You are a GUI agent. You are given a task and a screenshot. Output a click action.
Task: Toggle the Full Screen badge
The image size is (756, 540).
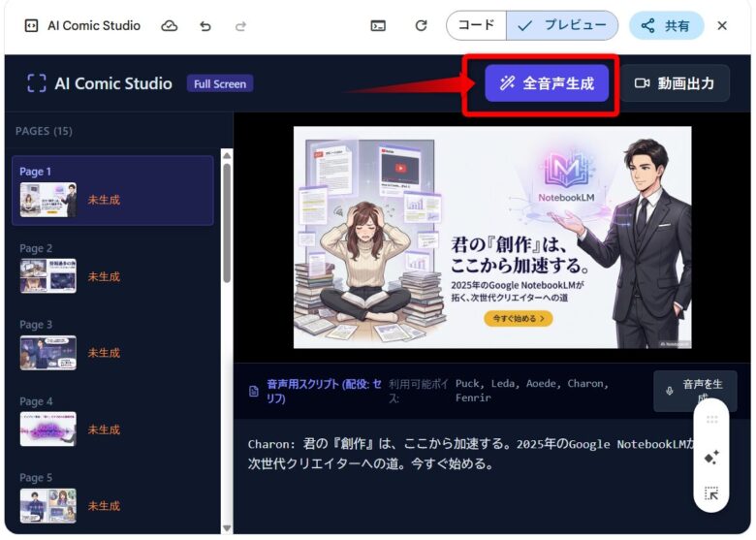pyautogui.click(x=220, y=84)
